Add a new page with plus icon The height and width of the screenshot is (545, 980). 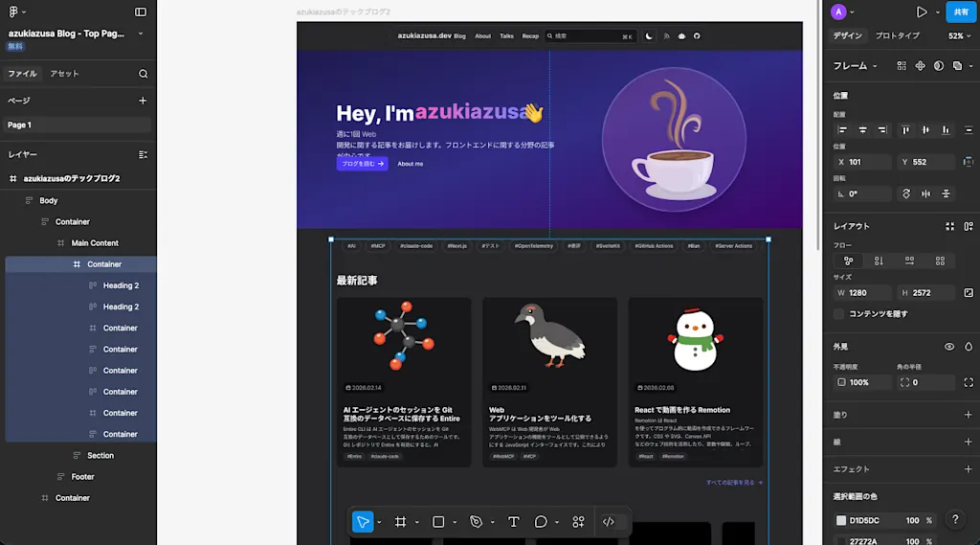143,101
